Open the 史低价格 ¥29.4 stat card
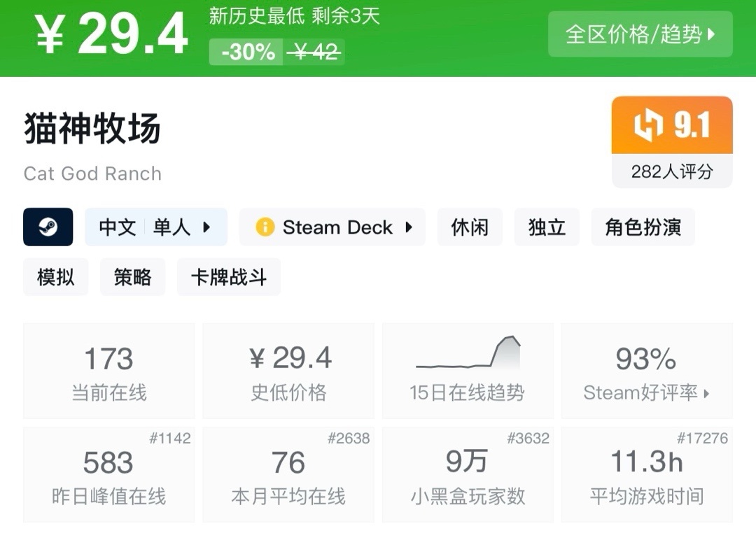 (x=288, y=371)
